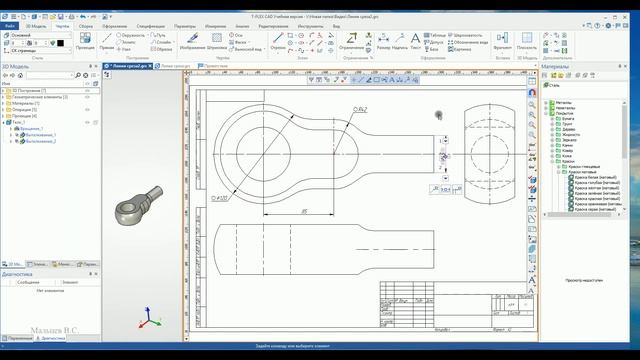Collapse the Тело_1 tree node
This screenshot has width=640, height=360.
(3, 122)
